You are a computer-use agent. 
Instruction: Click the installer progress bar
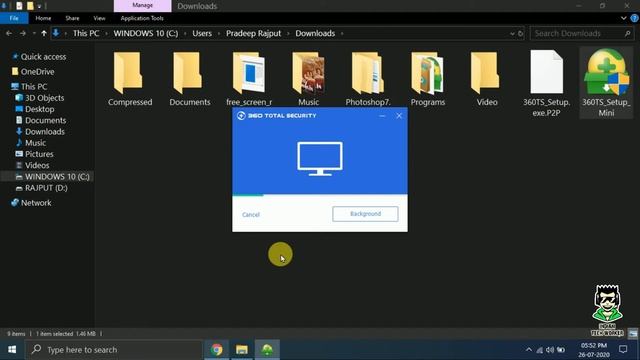[x=320, y=195]
